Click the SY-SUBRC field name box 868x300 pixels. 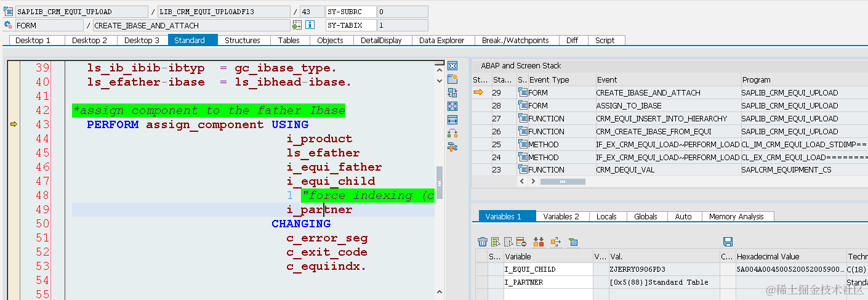pos(351,12)
